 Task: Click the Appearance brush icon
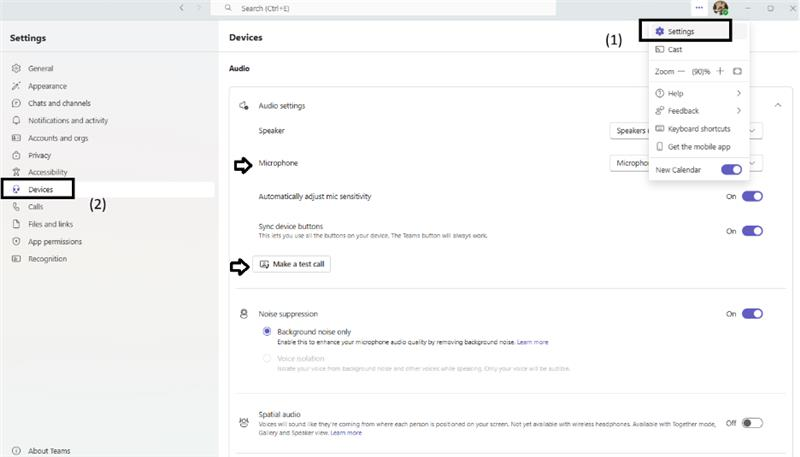(16, 86)
